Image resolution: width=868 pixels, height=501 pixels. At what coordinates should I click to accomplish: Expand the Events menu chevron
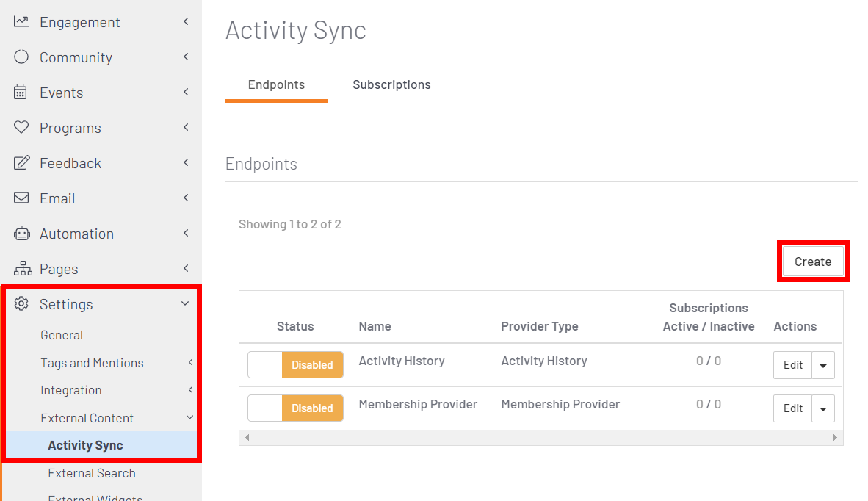point(186,92)
